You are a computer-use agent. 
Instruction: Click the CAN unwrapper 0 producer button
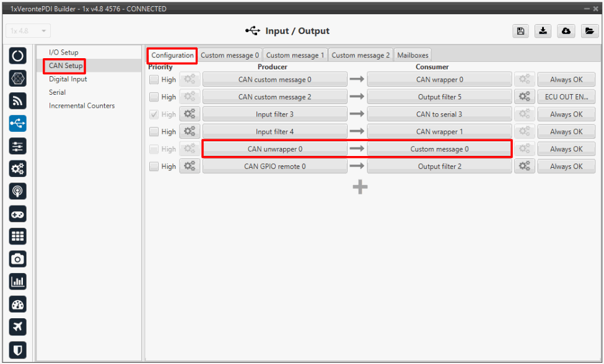click(274, 149)
